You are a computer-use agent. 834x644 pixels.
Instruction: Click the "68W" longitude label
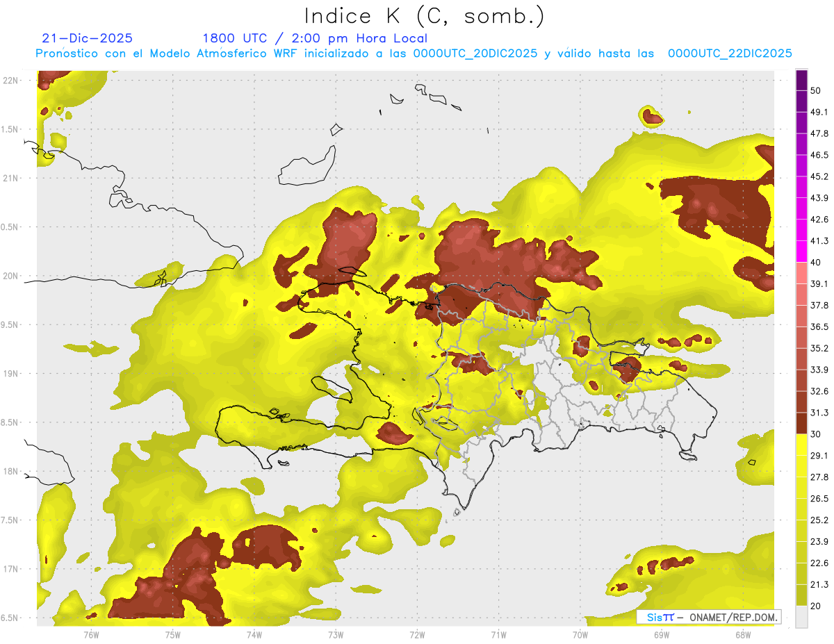pos(742,634)
